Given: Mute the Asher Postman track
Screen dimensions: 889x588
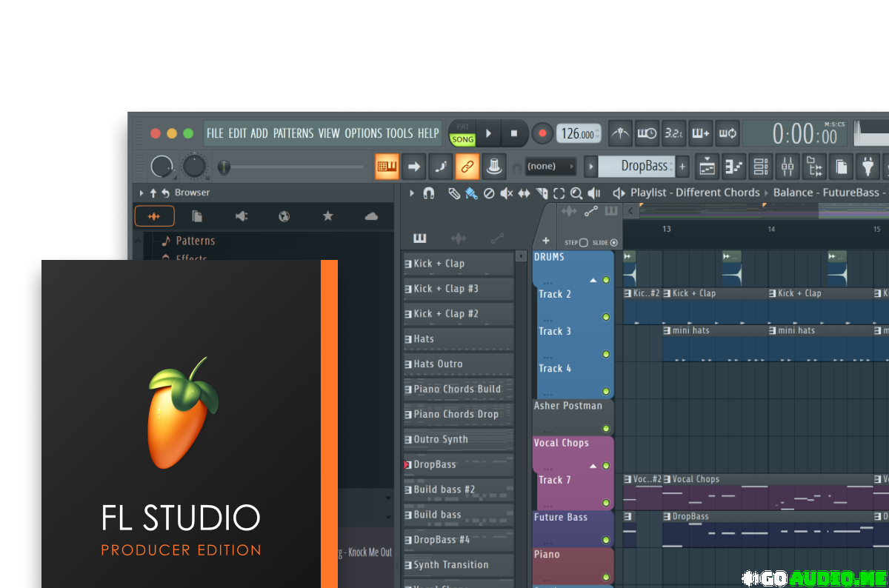Looking at the screenshot, I should click(x=605, y=429).
